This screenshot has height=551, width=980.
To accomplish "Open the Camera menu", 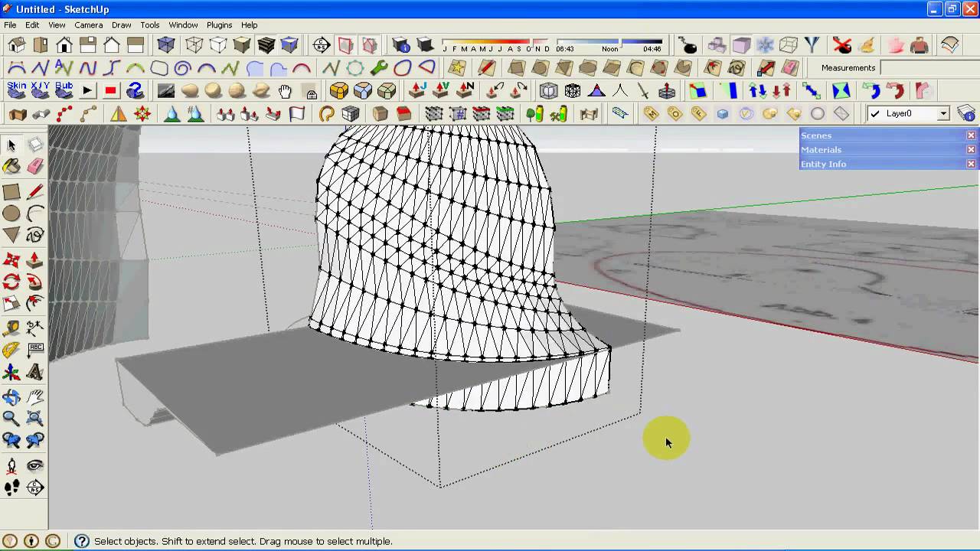I will point(89,25).
